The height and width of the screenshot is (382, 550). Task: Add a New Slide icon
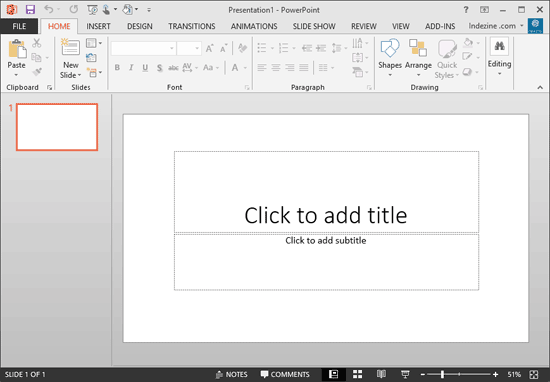point(71,47)
